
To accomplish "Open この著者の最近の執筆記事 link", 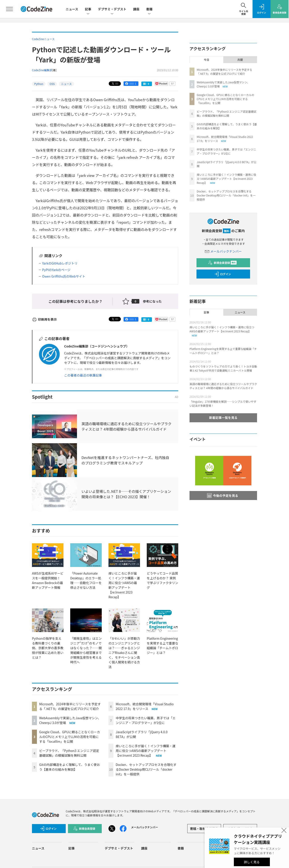I will click(83, 375).
